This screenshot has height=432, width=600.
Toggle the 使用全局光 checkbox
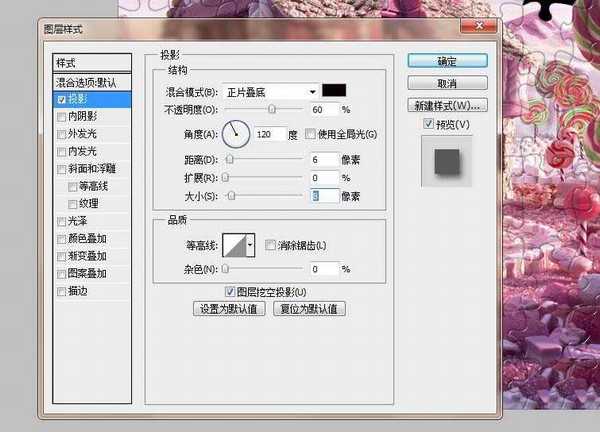310,134
